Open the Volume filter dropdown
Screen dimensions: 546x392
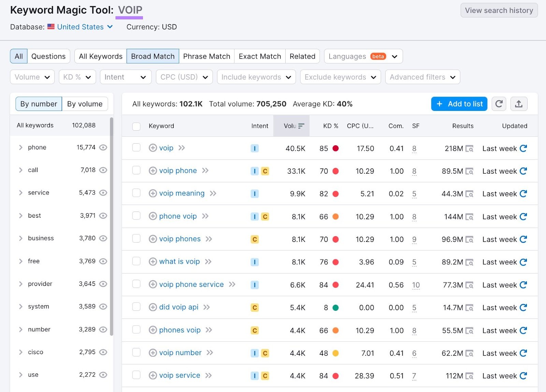(x=32, y=77)
